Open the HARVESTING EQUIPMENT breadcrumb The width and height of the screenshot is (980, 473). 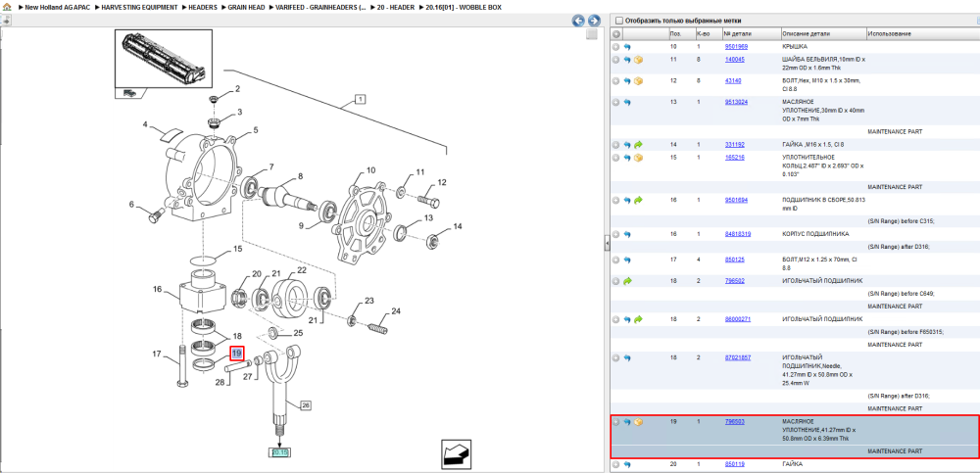coord(137,8)
